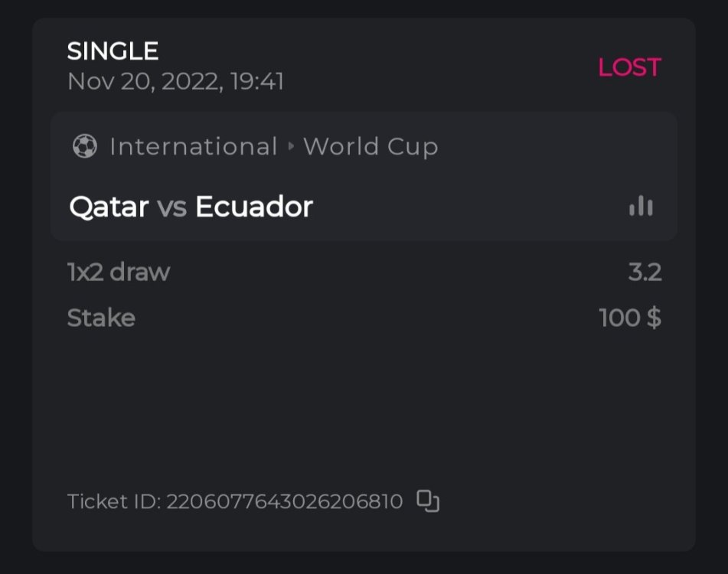Open the World Cup tournament link
Image resolution: width=728 pixels, height=574 pixels.
coord(371,146)
